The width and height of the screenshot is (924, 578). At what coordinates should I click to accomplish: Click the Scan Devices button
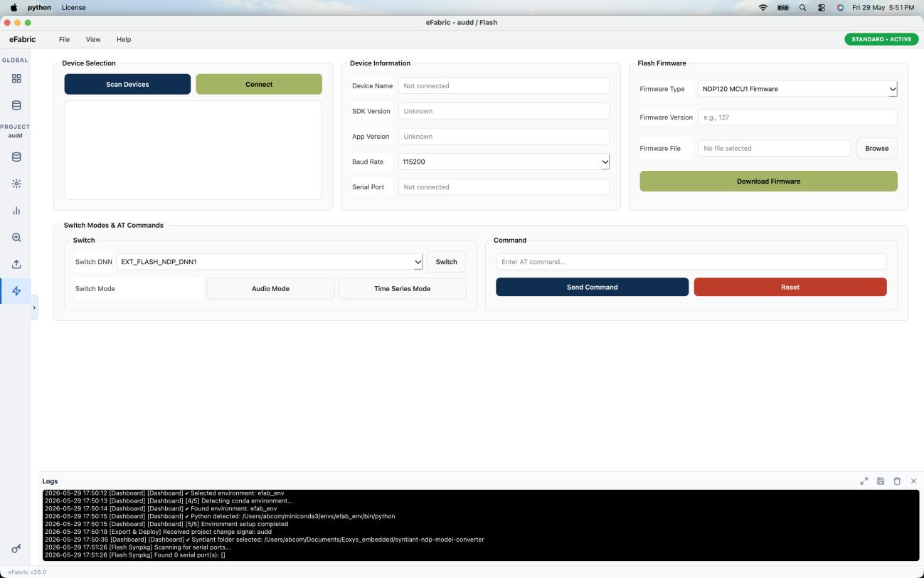coord(127,84)
